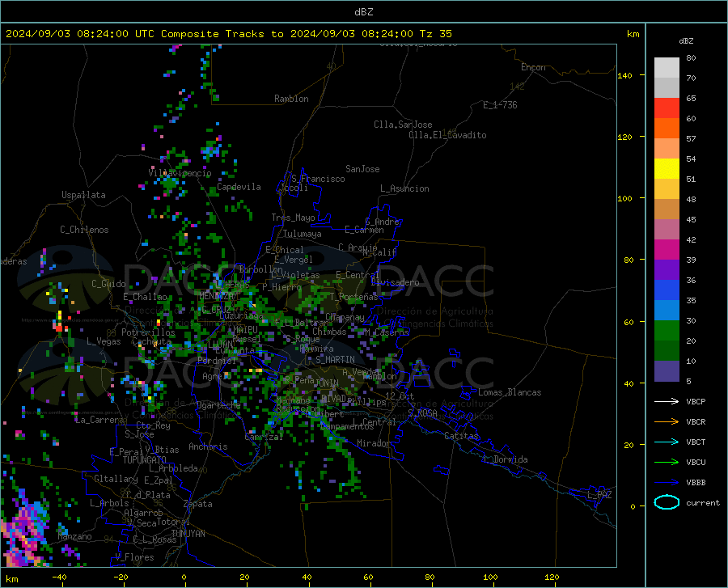The height and width of the screenshot is (588, 728).
Task: Click the 'Tz 35' value in header
Action: pyautogui.click(x=435, y=34)
